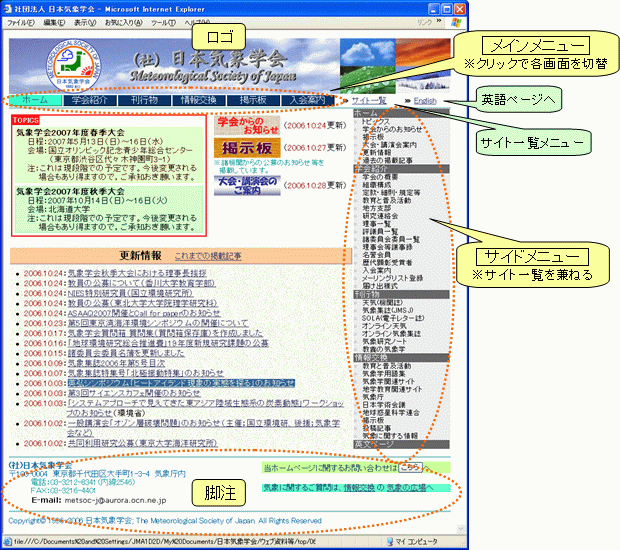The image size is (620, 550).
Task: Open 気象集誌2006年第5号目次 link
Action: [116, 363]
